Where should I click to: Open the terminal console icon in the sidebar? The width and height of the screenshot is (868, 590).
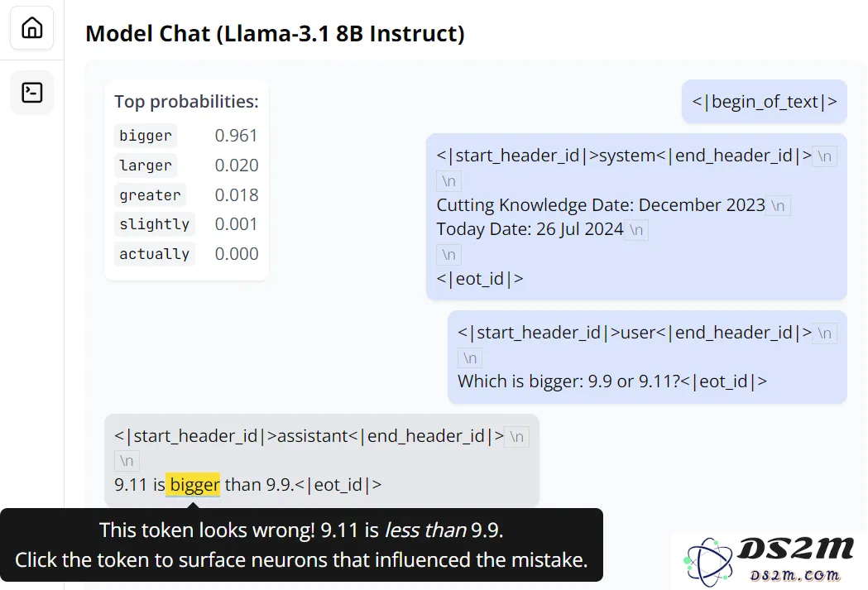(x=32, y=93)
